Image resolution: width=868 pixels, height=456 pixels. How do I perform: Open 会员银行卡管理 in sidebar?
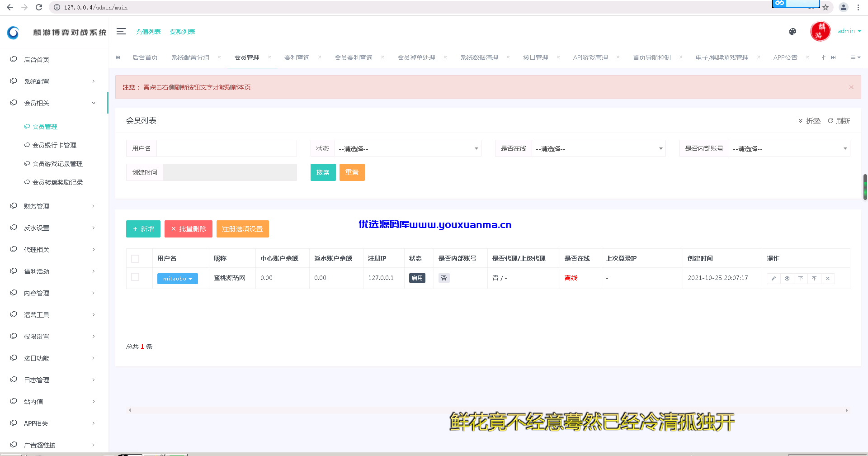(x=54, y=145)
